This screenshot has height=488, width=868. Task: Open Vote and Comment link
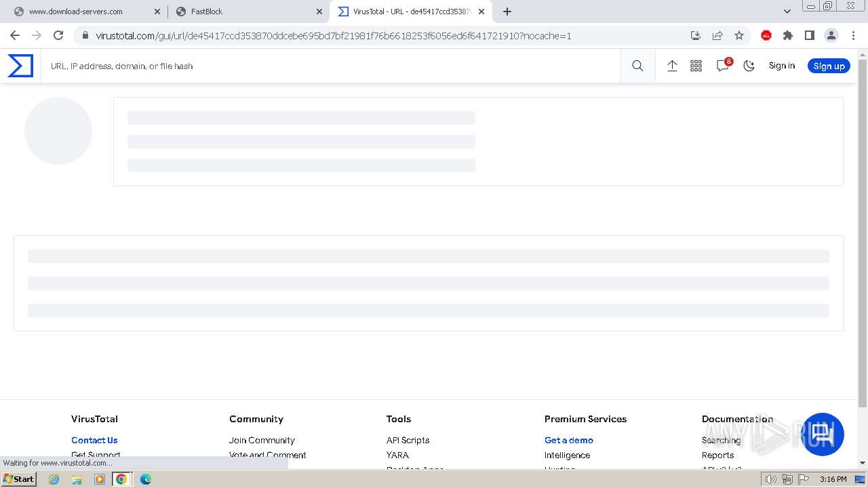267,455
